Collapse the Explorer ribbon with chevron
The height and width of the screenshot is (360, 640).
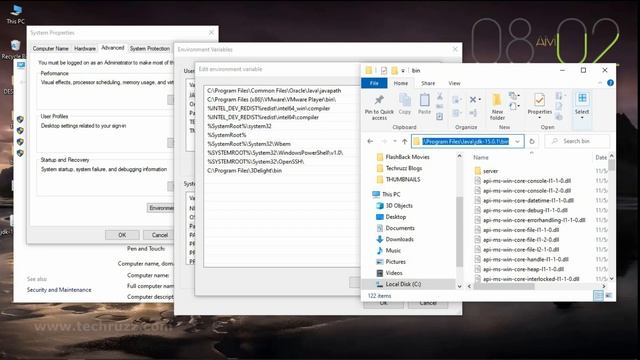pos(600,83)
